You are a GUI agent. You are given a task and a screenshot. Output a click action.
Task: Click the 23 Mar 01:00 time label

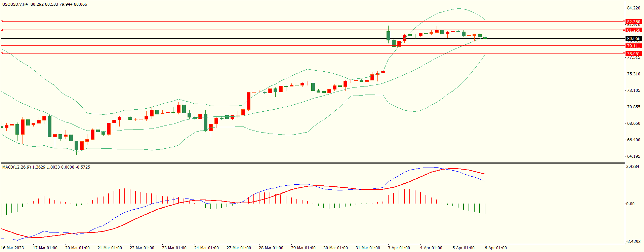pyautogui.click(x=174, y=248)
